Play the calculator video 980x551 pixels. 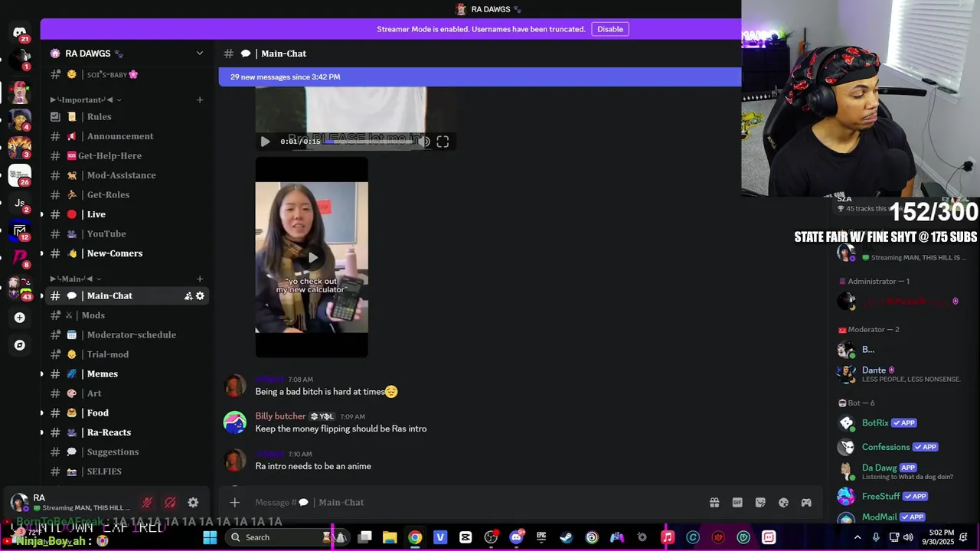pyautogui.click(x=312, y=257)
